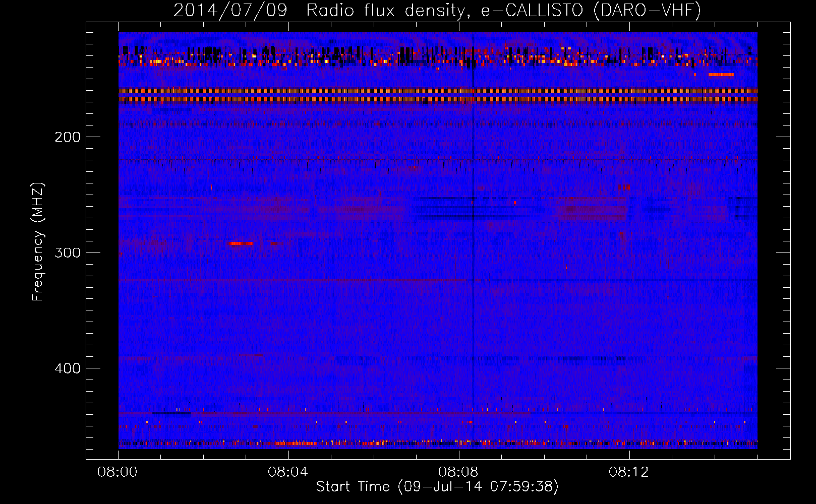Click the 08:00 time tick label
The height and width of the screenshot is (504, 816).
[x=118, y=472]
